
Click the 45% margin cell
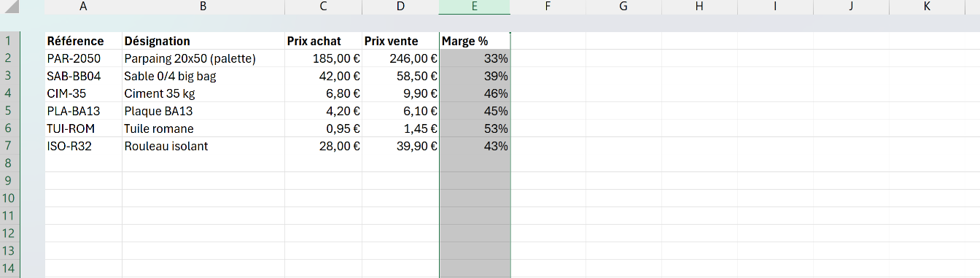click(x=475, y=111)
